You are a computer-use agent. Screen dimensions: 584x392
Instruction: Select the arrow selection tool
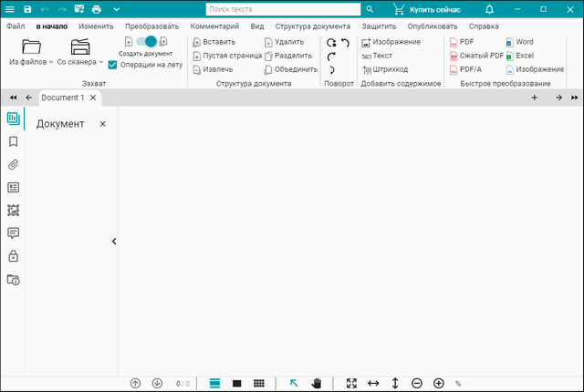tap(294, 384)
